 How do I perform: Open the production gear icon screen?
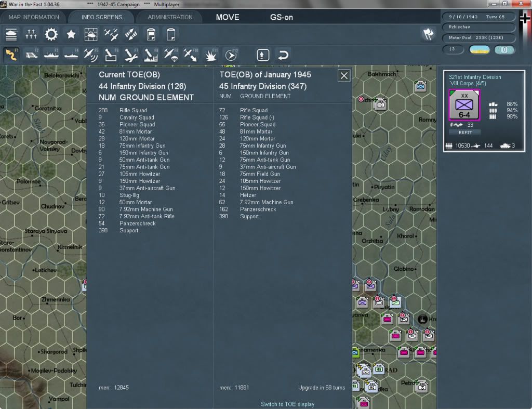click(51, 34)
